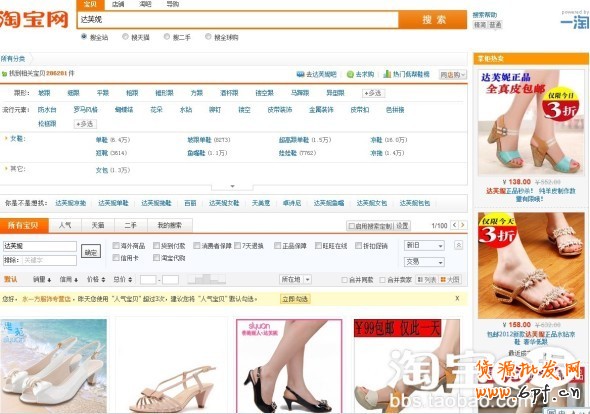Check the 正品保障 filter box
This screenshot has width=590, height=414.
[x=278, y=246]
